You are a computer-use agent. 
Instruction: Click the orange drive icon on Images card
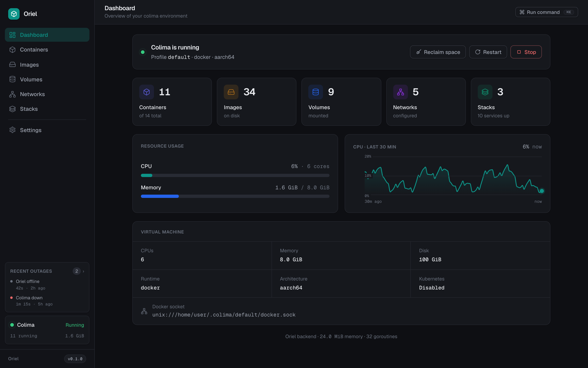(231, 92)
